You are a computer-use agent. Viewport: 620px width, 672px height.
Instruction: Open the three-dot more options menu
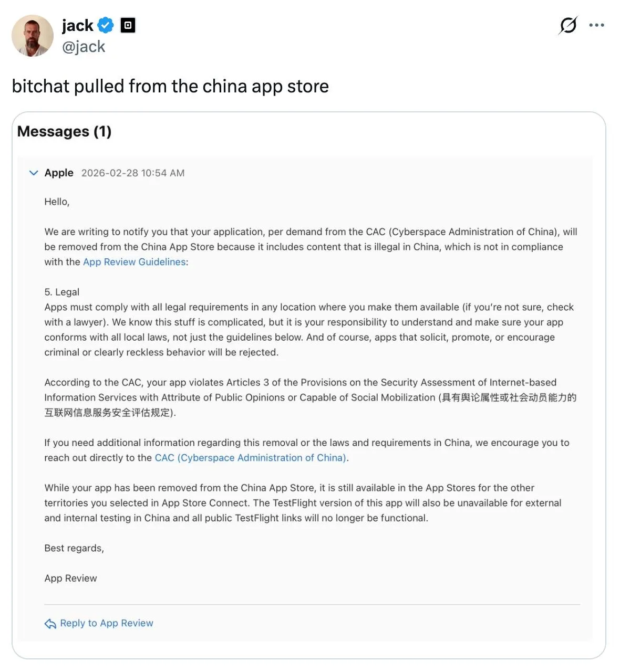click(596, 25)
